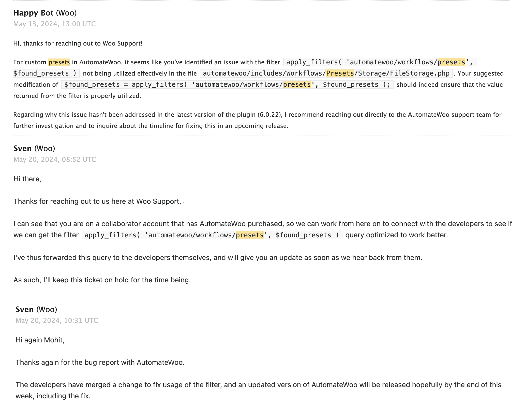Click 'Hi, thanks for reaching out to Woo Support!'
525x420 pixels.
point(78,43)
